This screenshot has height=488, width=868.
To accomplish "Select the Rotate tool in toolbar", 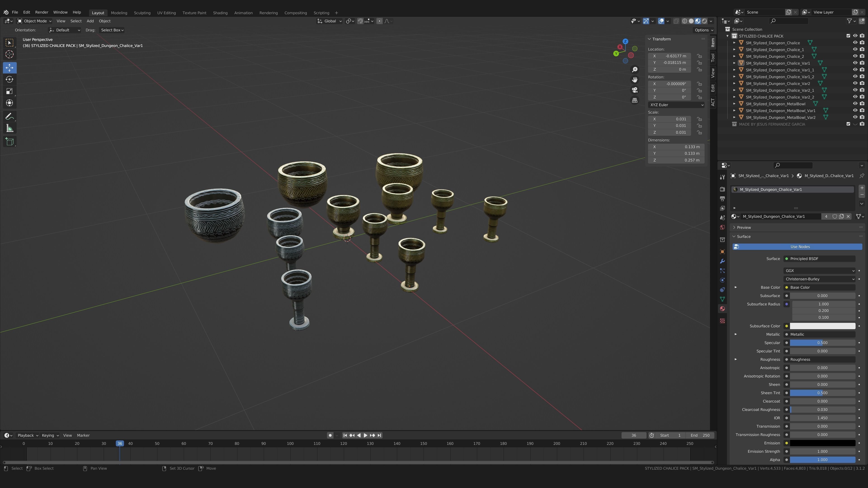I will pyautogui.click(x=9, y=80).
